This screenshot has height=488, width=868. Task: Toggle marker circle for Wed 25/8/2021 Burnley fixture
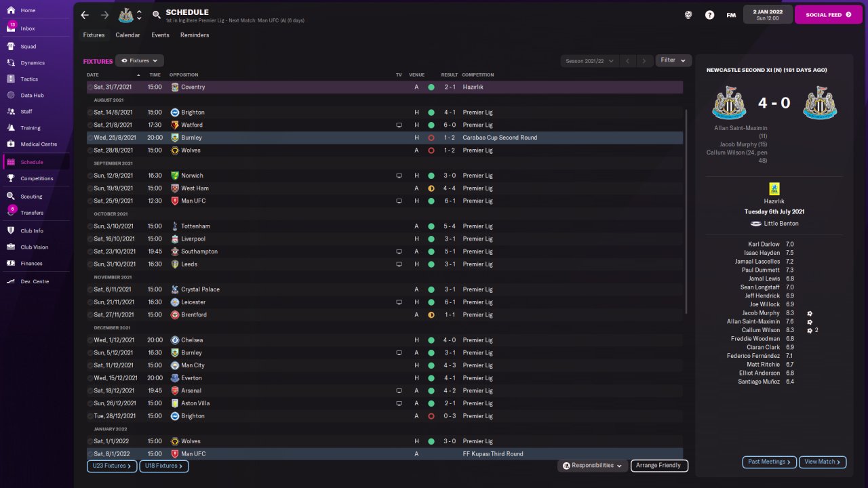click(x=90, y=138)
